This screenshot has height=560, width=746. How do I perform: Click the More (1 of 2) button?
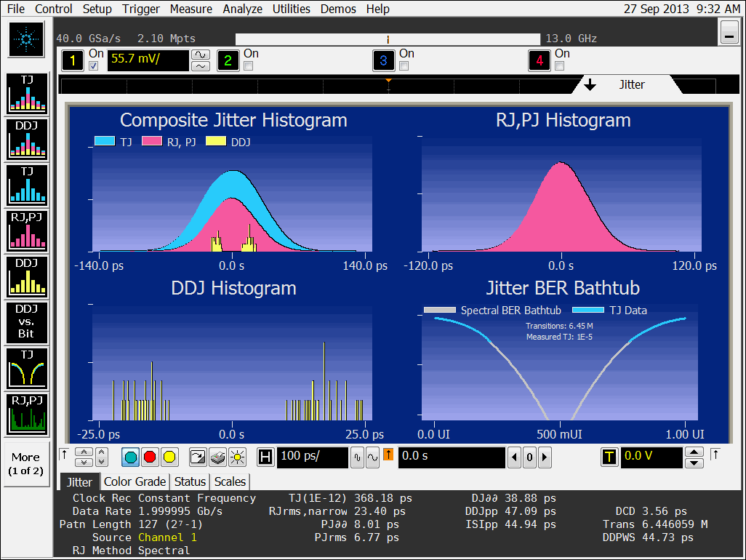pyautogui.click(x=26, y=464)
